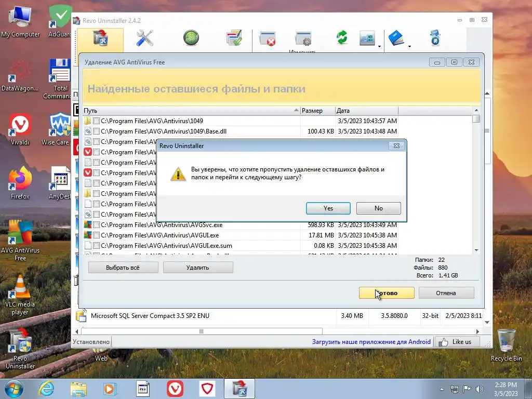Tick checkbox for AVGUI.exe.sum row
Screen dimensions: 532x399
96,246
